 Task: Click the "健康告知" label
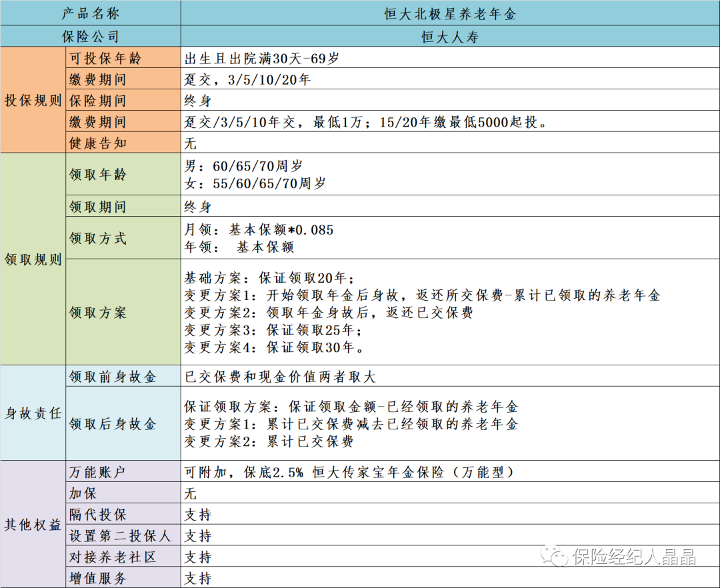click(x=98, y=143)
